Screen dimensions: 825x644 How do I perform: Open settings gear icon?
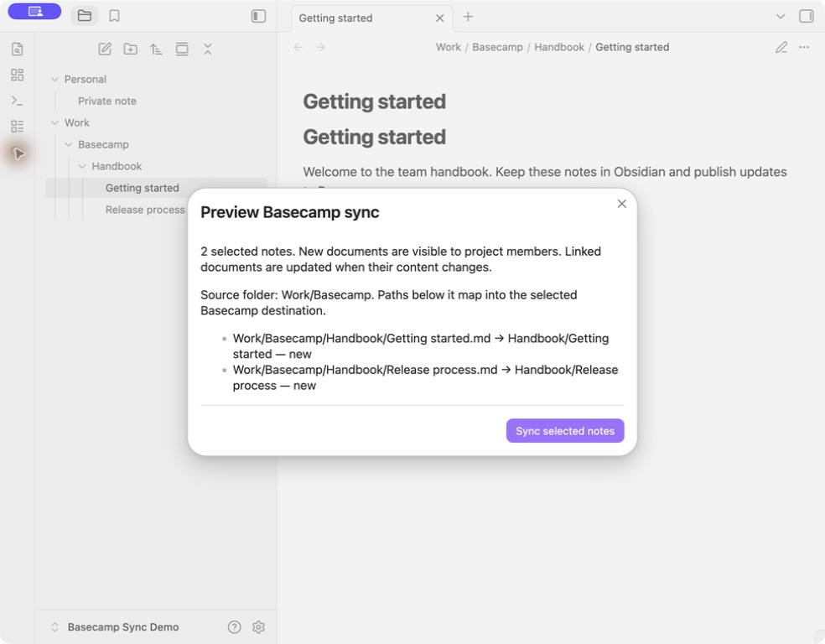click(x=258, y=626)
